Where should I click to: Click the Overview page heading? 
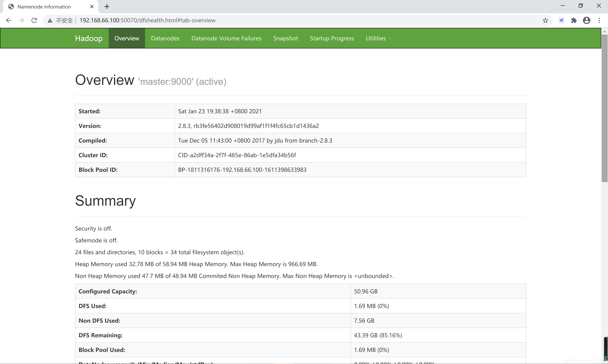click(x=104, y=80)
